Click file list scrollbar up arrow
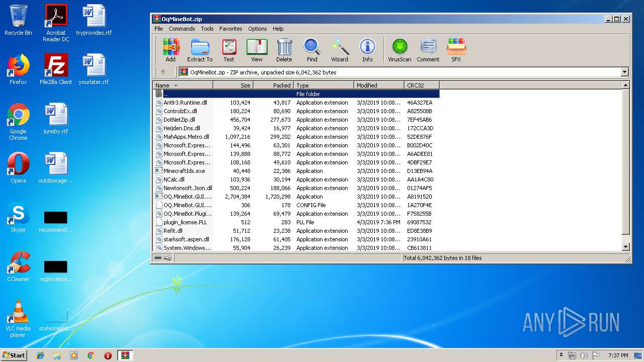 [626, 85]
